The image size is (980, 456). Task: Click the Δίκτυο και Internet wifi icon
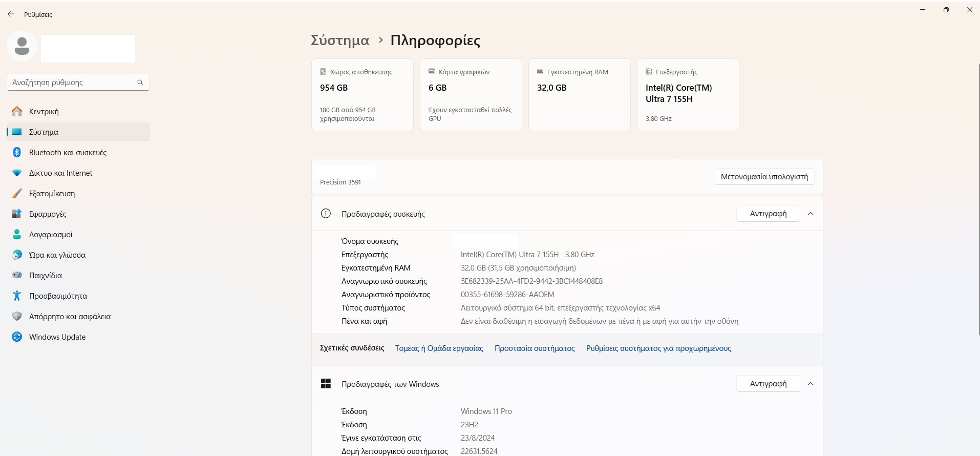pos(17,173)
